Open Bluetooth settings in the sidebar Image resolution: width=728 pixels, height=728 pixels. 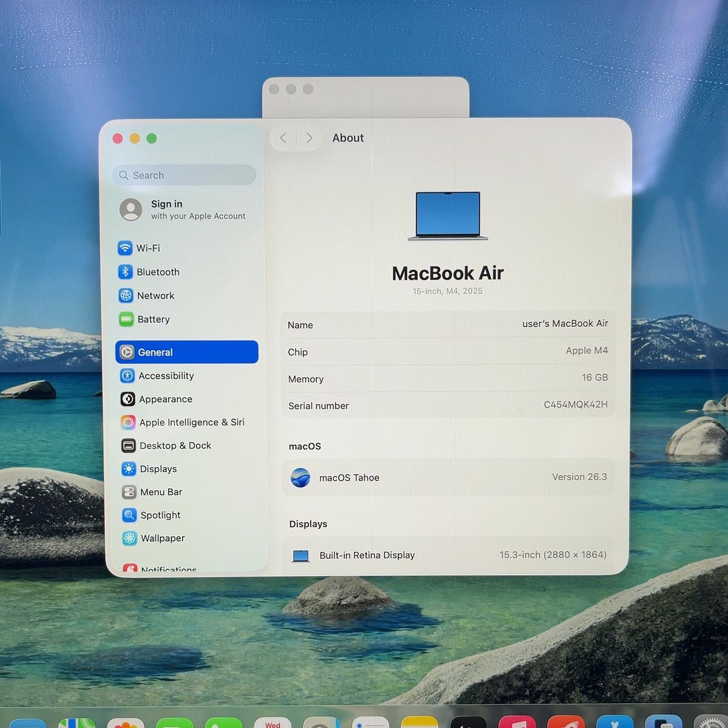click(x=149, y=272)
